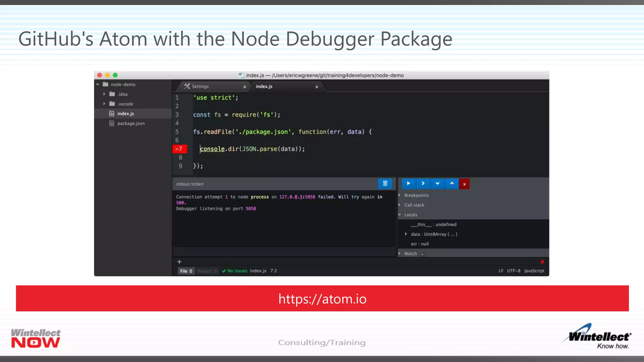This screenshot has height=362, width=644.
Task: Click the err : null local variable
Action: (420, 244)
